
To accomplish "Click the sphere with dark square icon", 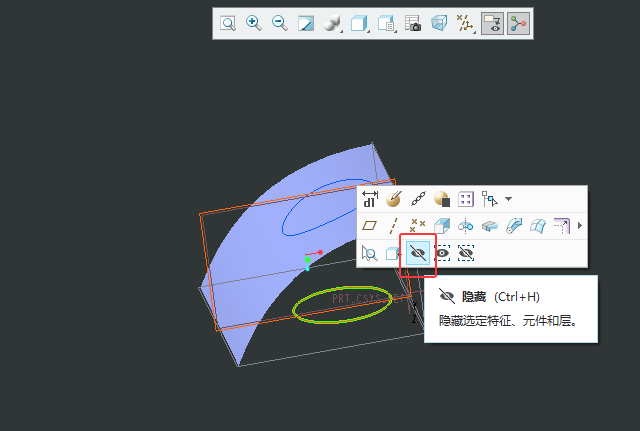I will click(442, 199).
